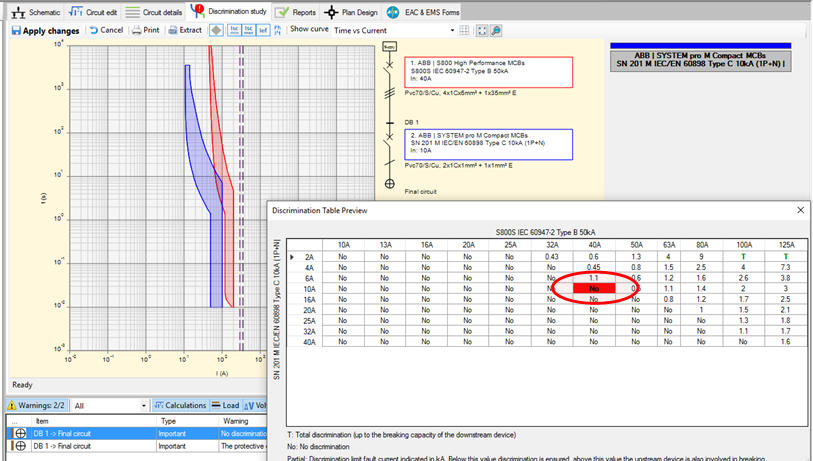Toggle the Load warnings filter
The height and width of the screenshot is (461, 813).
(226, 406)
